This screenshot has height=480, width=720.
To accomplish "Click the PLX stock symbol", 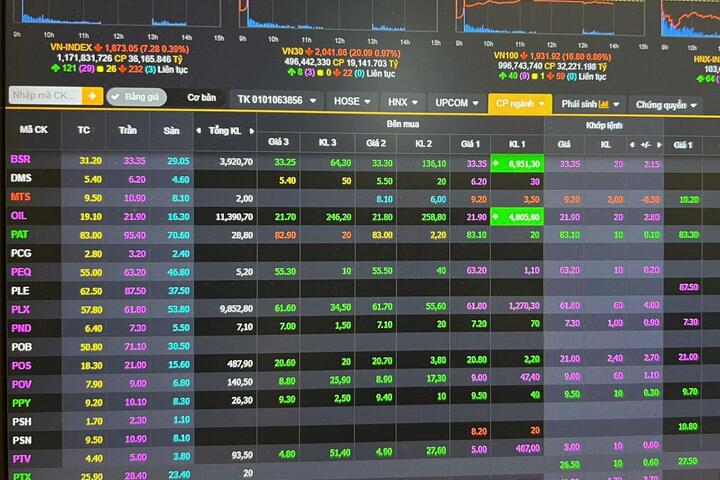I will 20,309.
